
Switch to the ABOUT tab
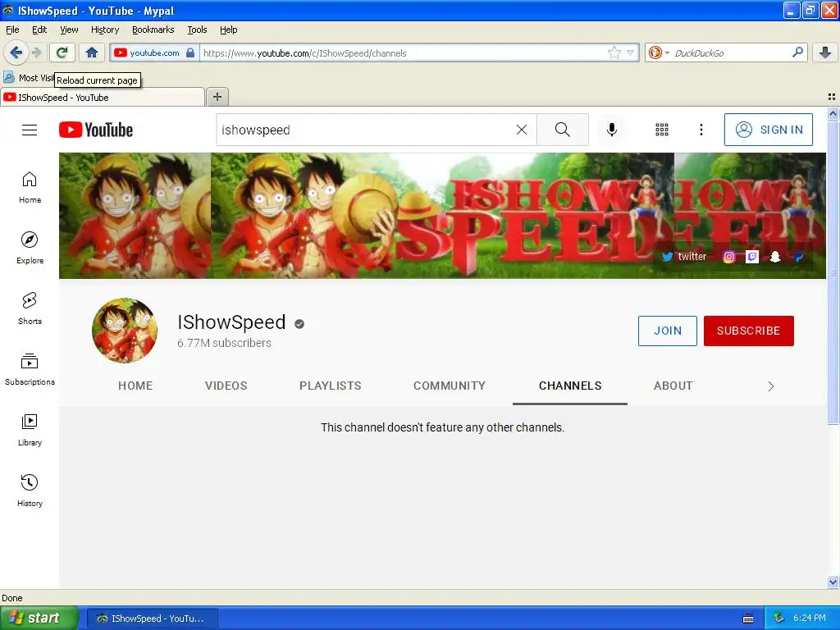tap(673, 386)
